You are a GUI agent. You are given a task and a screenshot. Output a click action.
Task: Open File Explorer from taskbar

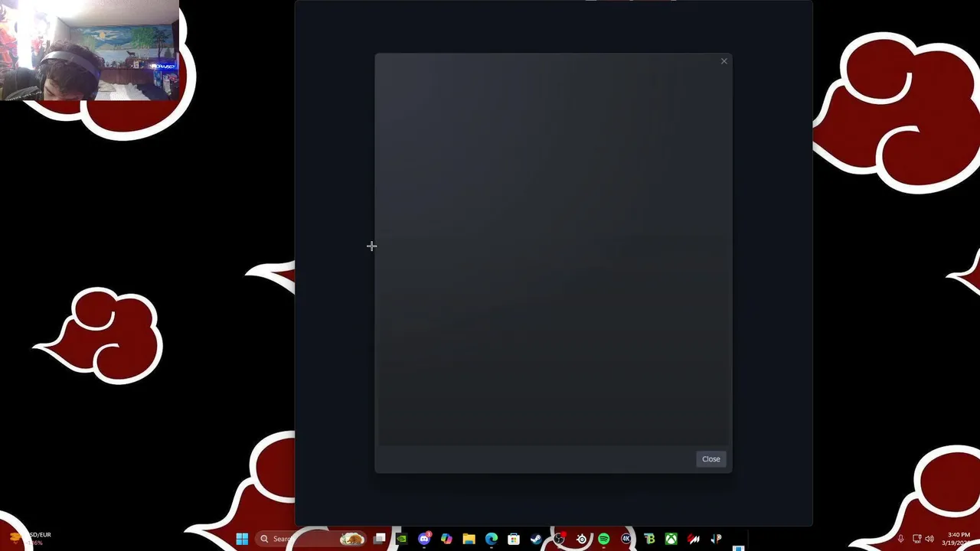[469, 539]
